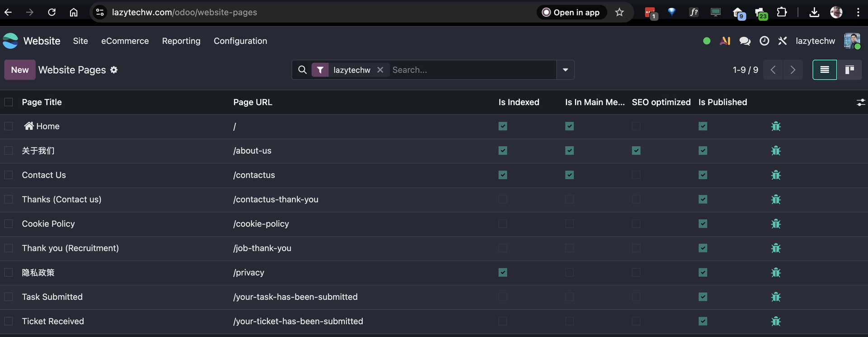Switch to kanban view
Image resolution: width=868 pixels, height=337 pixels.
click(x=849, y=70)
